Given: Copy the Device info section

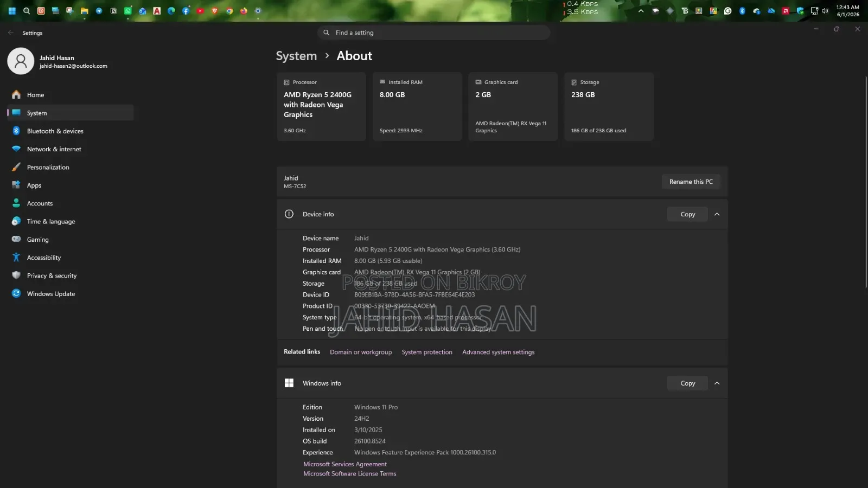Looking at the screenshot, I should pyautogui.click(x=687, y=214).
